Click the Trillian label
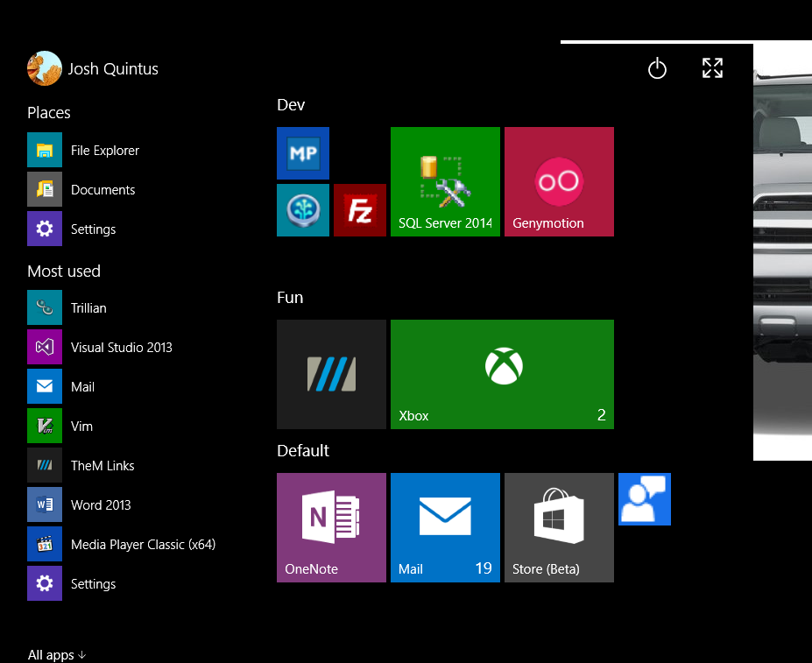Viewport: 812px width, 663px height. 88,308
